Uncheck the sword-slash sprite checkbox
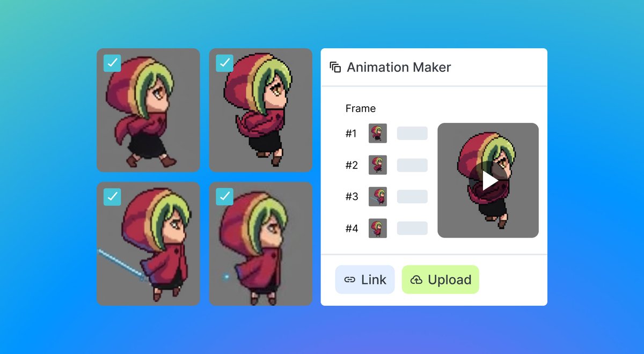This screenshot has height=354, width=644. pyautogui.click(x=112, y=197)
